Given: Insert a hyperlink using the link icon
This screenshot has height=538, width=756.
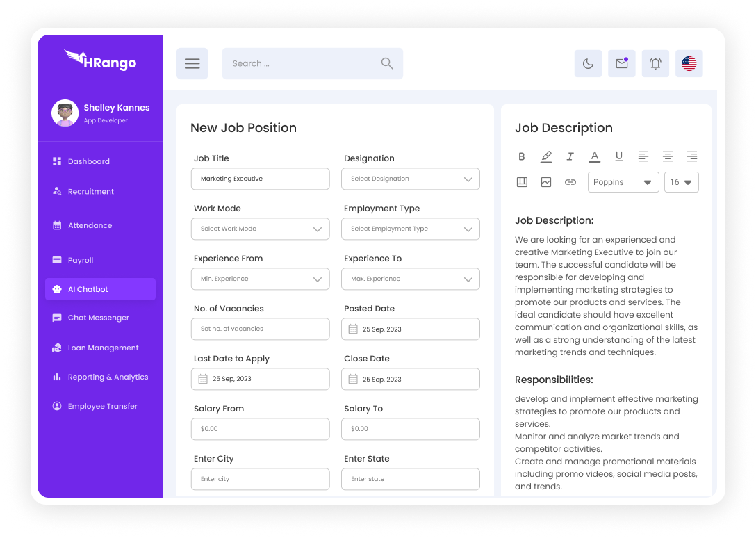Looking at the screenshot, I should click(570, 182).
